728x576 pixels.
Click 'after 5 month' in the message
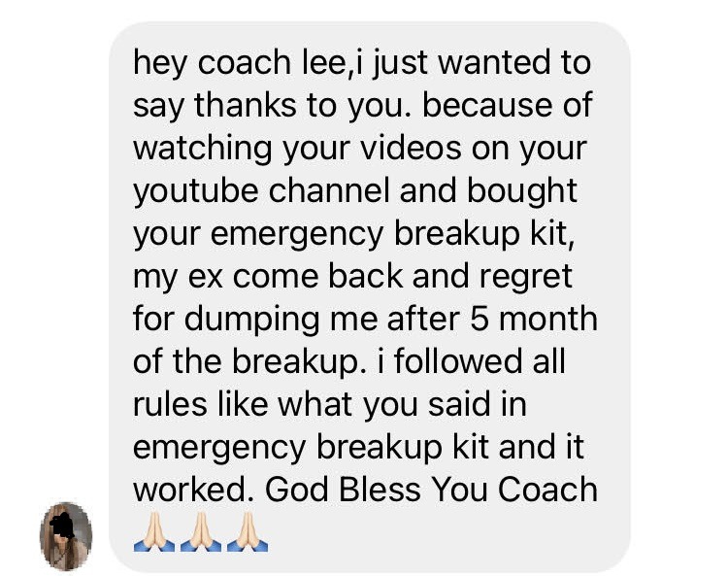pos(492,319)
